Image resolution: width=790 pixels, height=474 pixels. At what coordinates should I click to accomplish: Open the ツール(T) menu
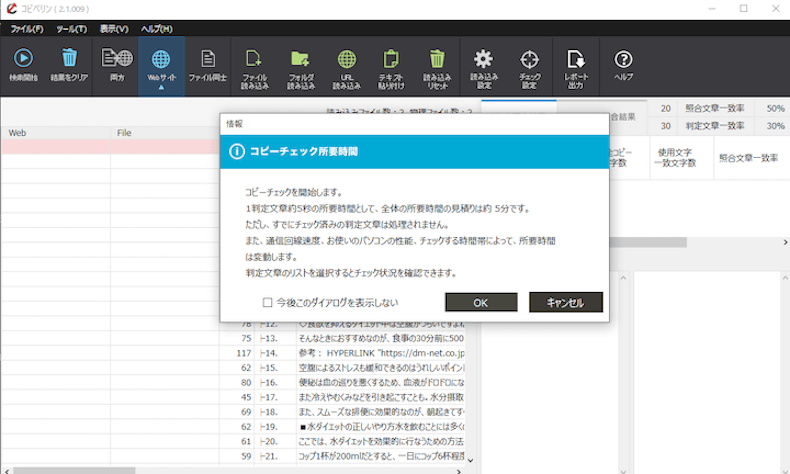coord(72,29)
